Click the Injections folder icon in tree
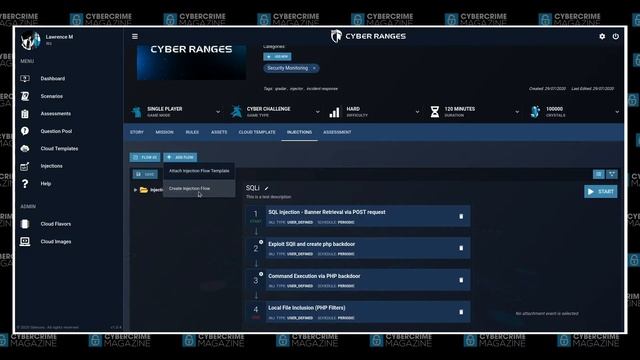Image resolution: width=640 pixels, height=360 pixels. coord(144,190)
